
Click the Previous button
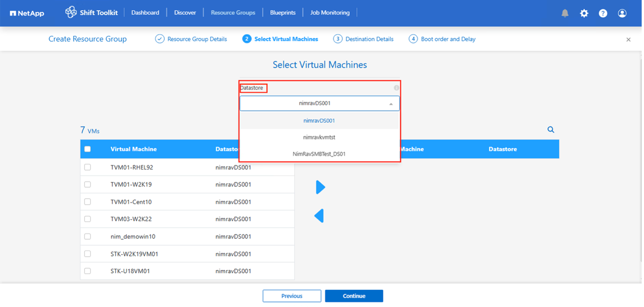(292, 296)
